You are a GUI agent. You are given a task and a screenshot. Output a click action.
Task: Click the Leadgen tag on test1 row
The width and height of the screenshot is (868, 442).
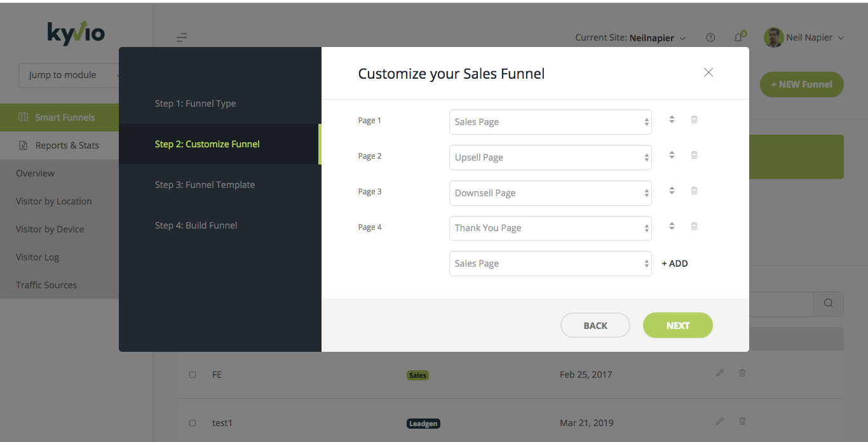click(423, 424)
